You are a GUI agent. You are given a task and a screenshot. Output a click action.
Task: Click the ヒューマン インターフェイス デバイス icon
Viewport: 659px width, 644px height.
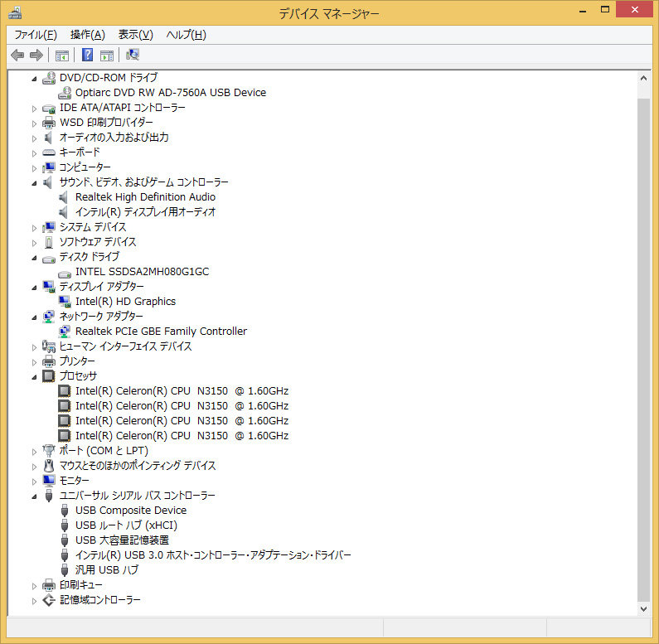[49, 346]
